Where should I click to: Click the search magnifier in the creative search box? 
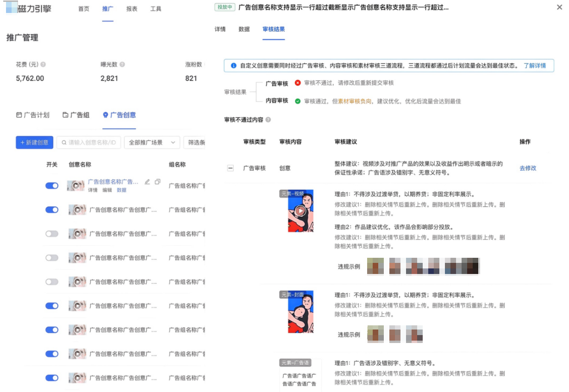coord(64,143)
